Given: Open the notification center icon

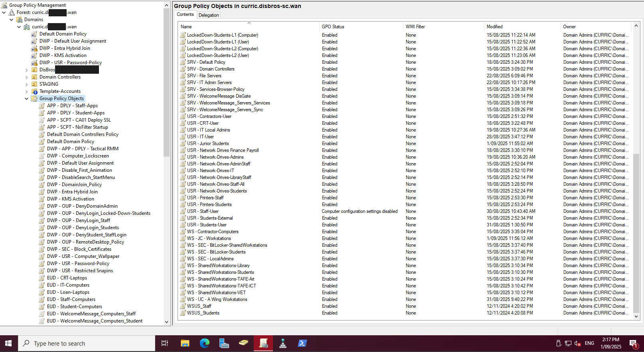Looking at the screenshot, I should [x=633, y=343].
